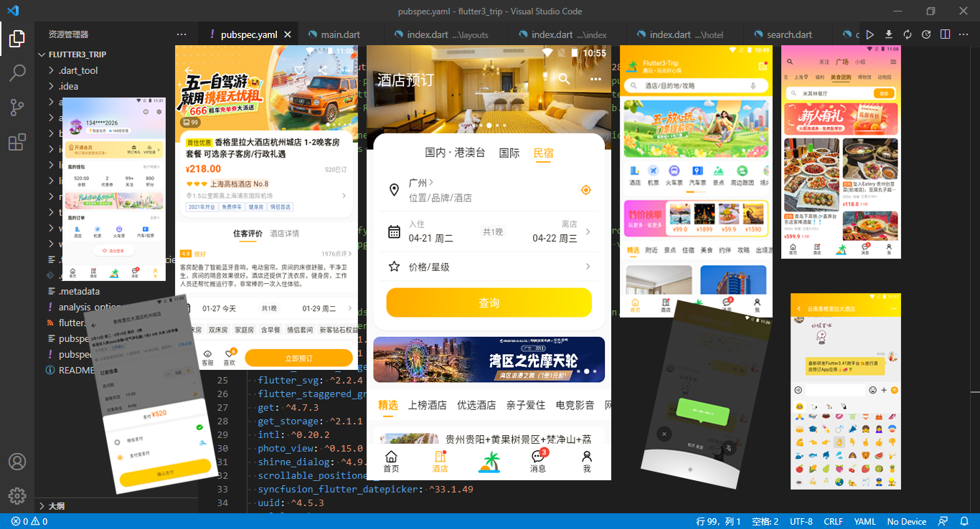Image resolution: width=980 pixels, height=529 pixels.
Task: Open the Accounts icon in the Activity Bar
Action: 17,462
